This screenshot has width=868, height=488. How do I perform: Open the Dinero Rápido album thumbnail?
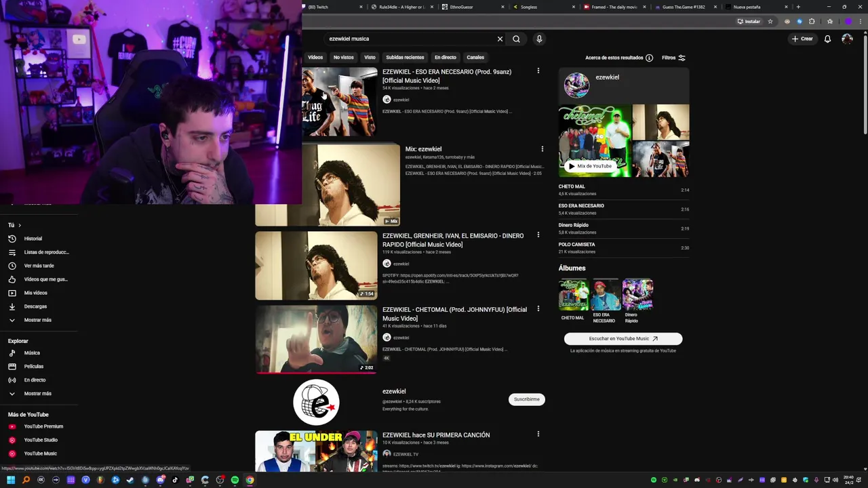[x=637, y=295]
